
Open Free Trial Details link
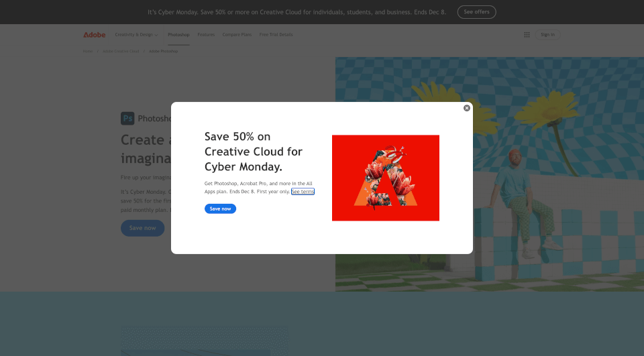coord(276,35)
